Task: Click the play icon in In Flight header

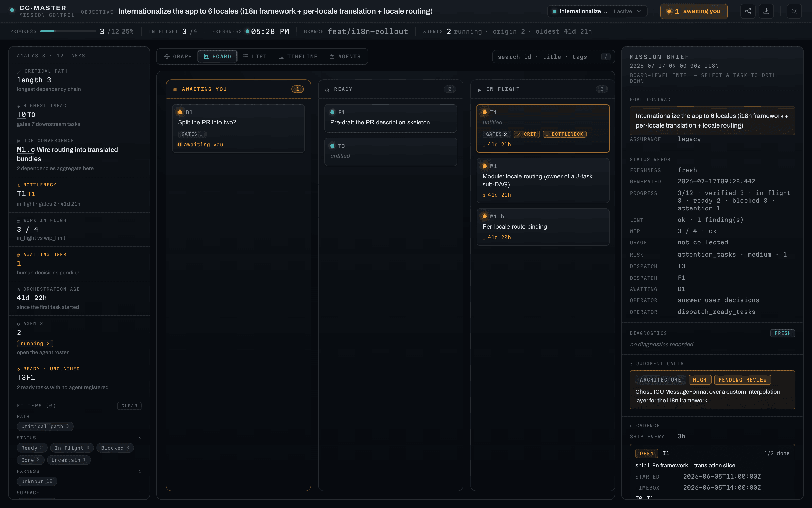Action: pyautogui.click(x=479, y=90)
